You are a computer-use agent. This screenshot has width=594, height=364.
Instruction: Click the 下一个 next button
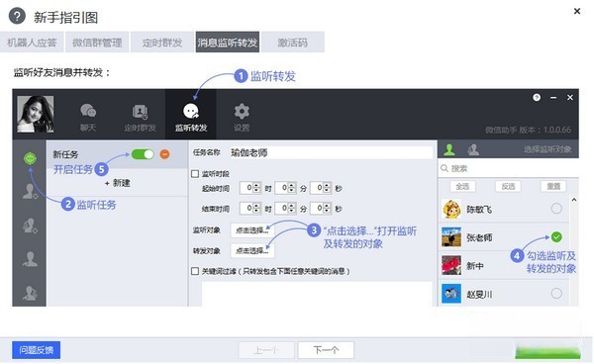326,350
